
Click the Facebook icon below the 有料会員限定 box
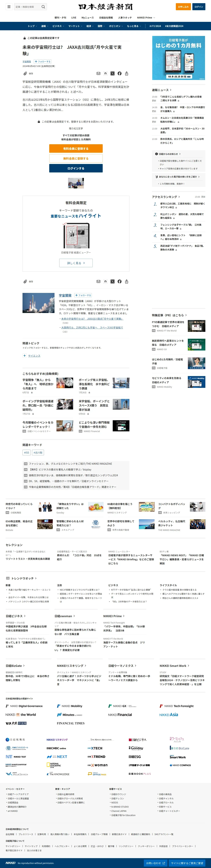[x=119, y=281]
